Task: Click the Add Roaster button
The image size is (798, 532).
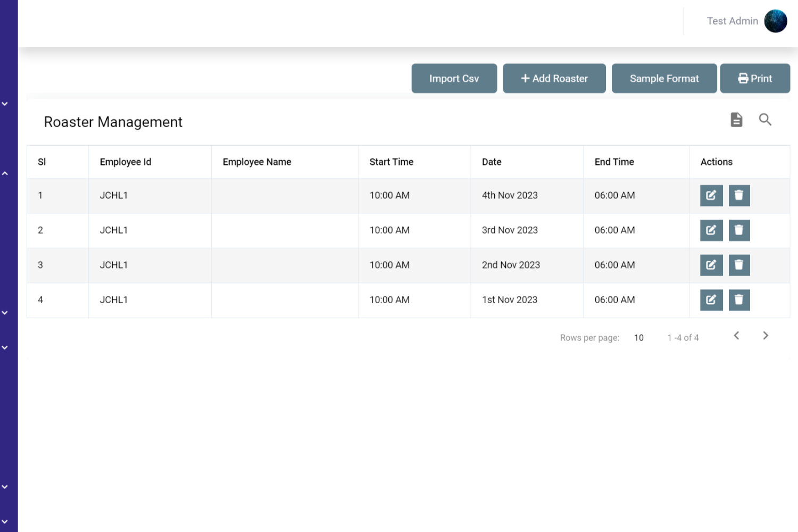Action: pyautogui.click(x=554, y=78)
